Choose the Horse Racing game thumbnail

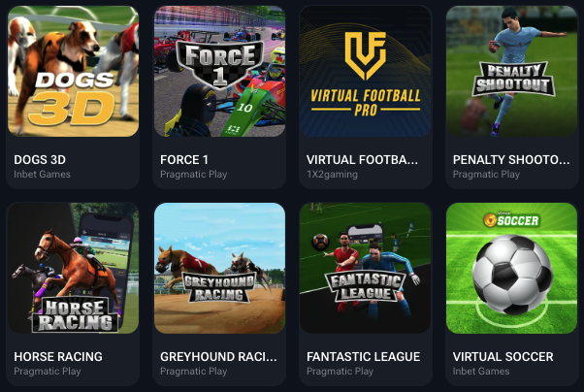click(74, 268)
